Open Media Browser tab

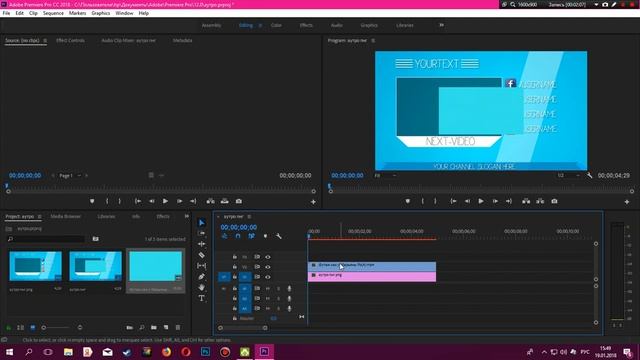[65, 216]
